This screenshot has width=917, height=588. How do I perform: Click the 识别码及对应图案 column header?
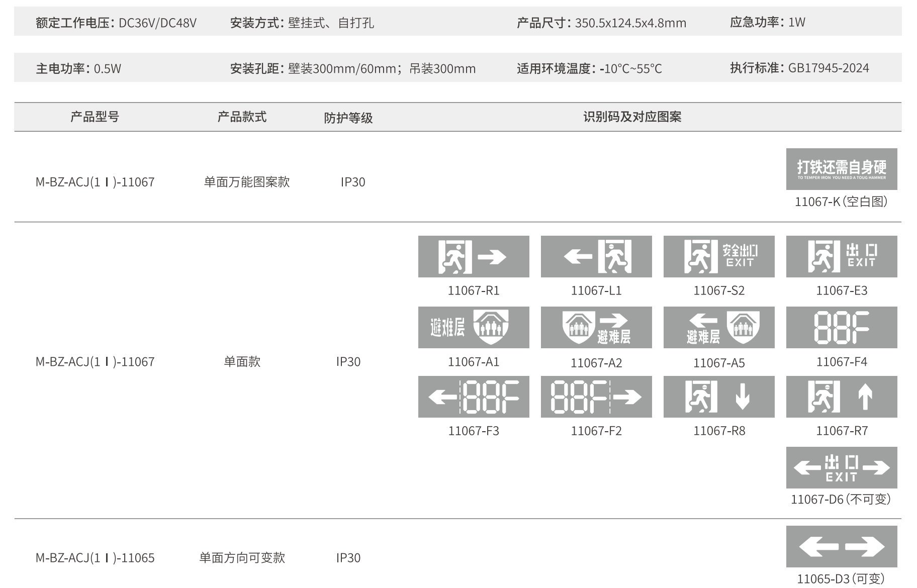coord(632,117)
